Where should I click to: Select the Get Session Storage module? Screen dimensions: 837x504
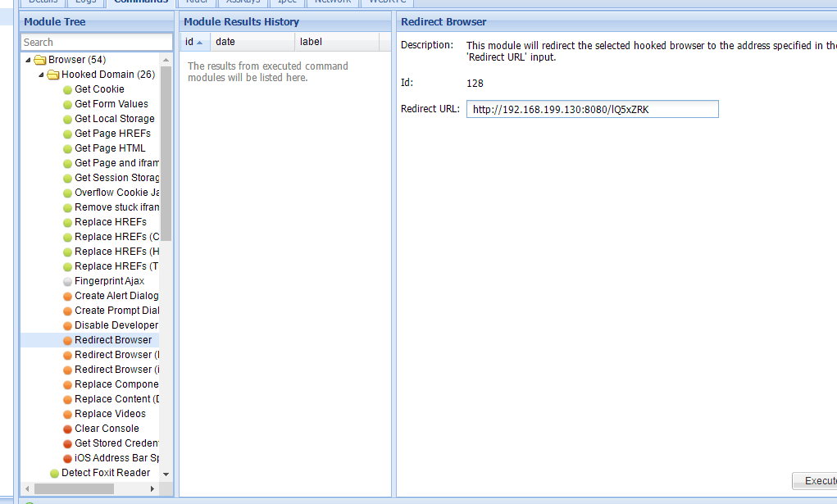pyautogui.click(x=117, y=178)
